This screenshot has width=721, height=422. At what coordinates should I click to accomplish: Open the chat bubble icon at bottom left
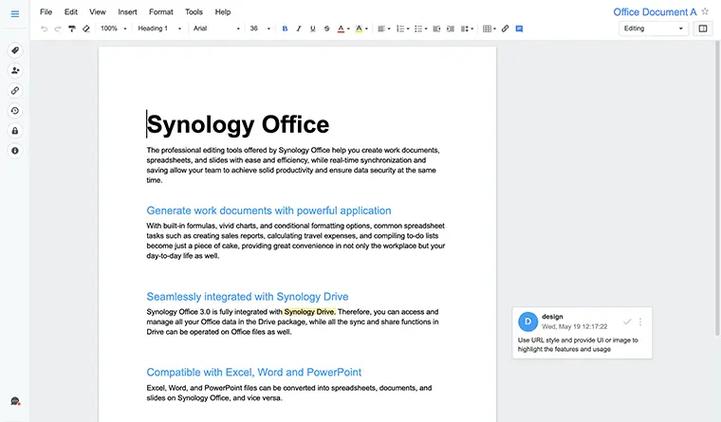15,401
